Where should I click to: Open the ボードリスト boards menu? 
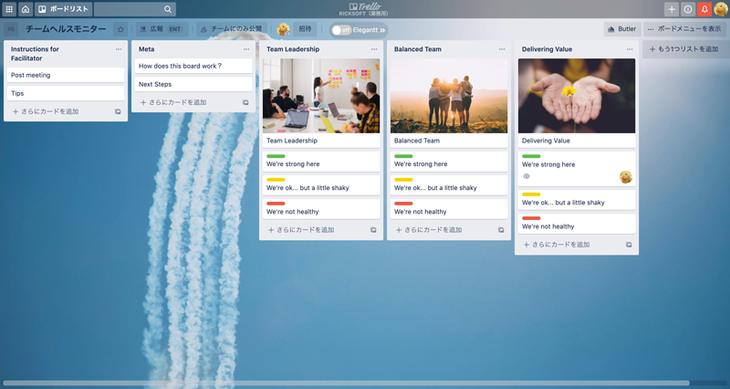tap(63, 9)
